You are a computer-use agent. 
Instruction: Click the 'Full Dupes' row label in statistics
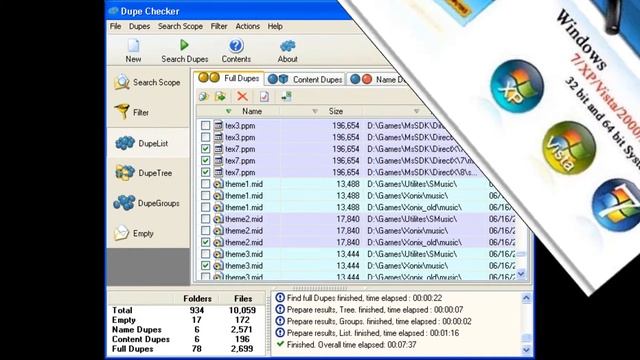tap(133, 349)
